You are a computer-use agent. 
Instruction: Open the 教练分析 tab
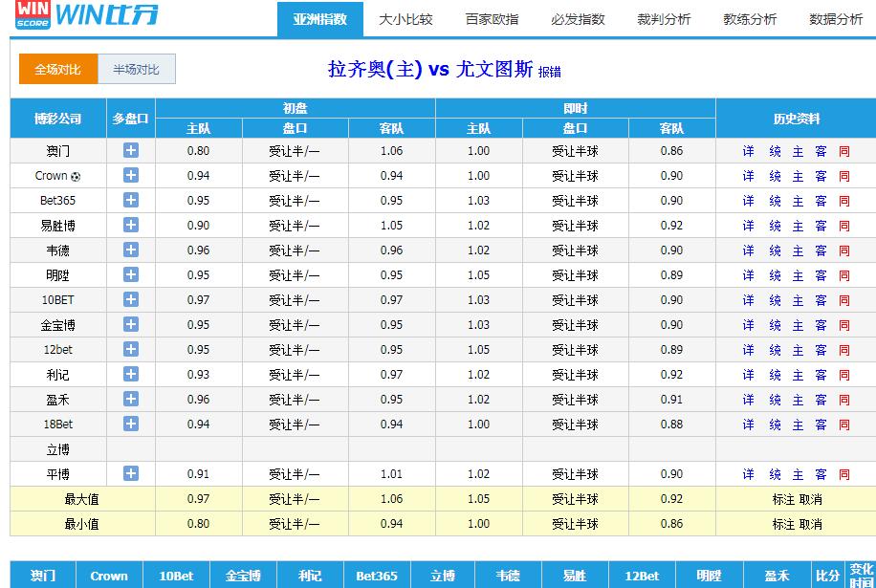(x=750, y=19)
